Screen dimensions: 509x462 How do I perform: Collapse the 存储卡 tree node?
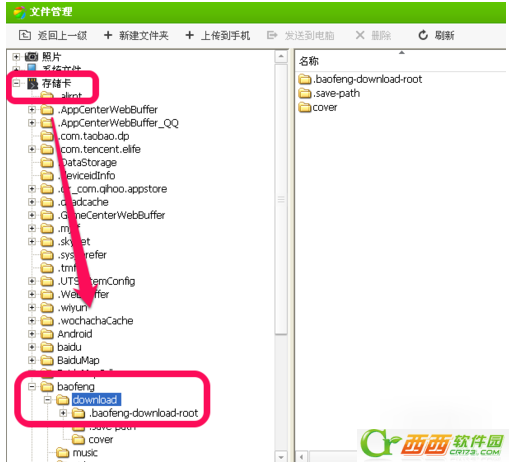pos(16,83)
